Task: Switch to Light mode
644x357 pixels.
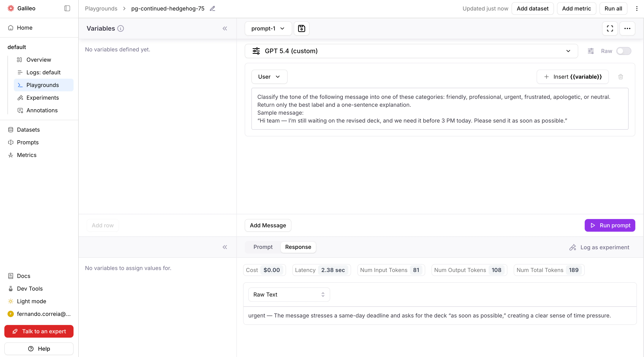Action: click(x=31, y=301)
